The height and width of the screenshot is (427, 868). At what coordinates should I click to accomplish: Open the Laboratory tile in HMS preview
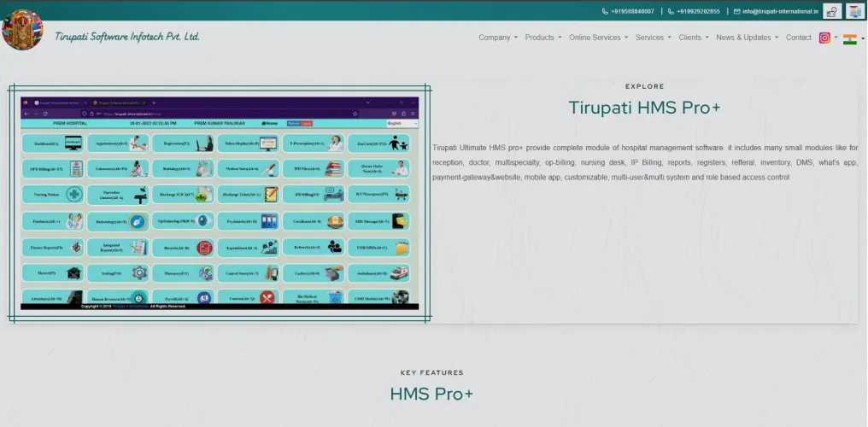tap(118, 169)
